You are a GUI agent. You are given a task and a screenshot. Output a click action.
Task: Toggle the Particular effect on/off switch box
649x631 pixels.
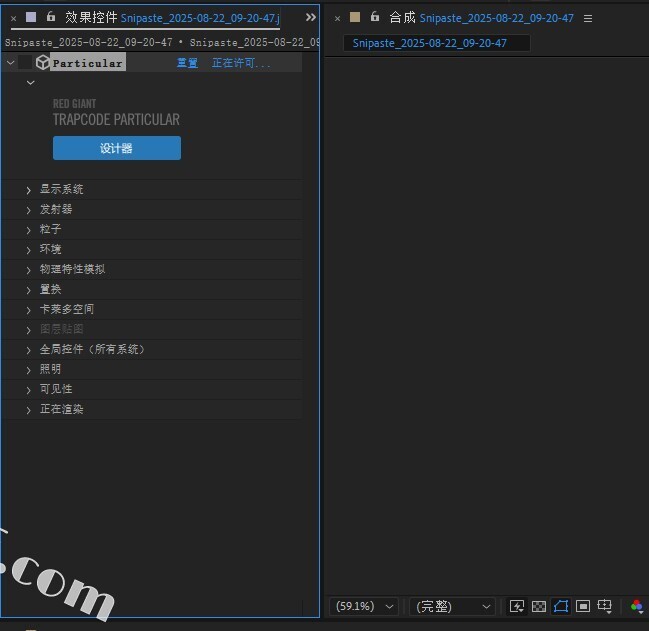(25, 63)
